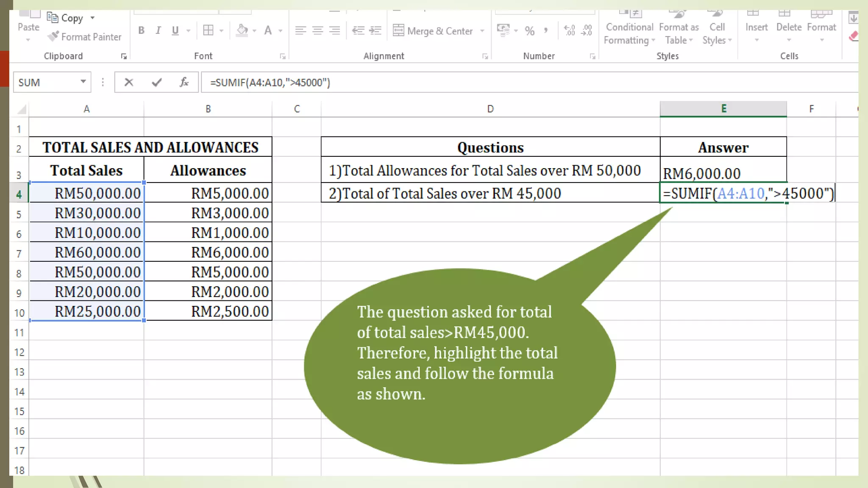Click the Delete cells button

789,27
